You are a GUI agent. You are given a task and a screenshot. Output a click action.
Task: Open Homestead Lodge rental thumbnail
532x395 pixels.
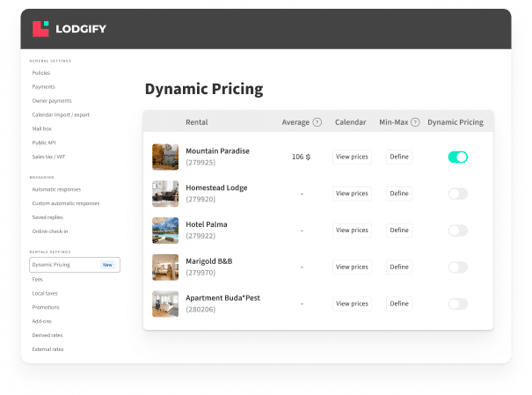(x=165, y=194)
